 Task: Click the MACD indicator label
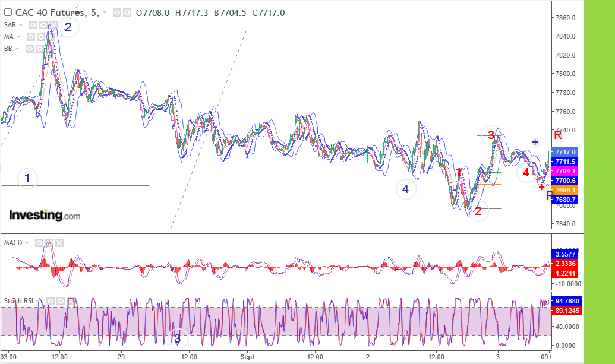[13, 243]
